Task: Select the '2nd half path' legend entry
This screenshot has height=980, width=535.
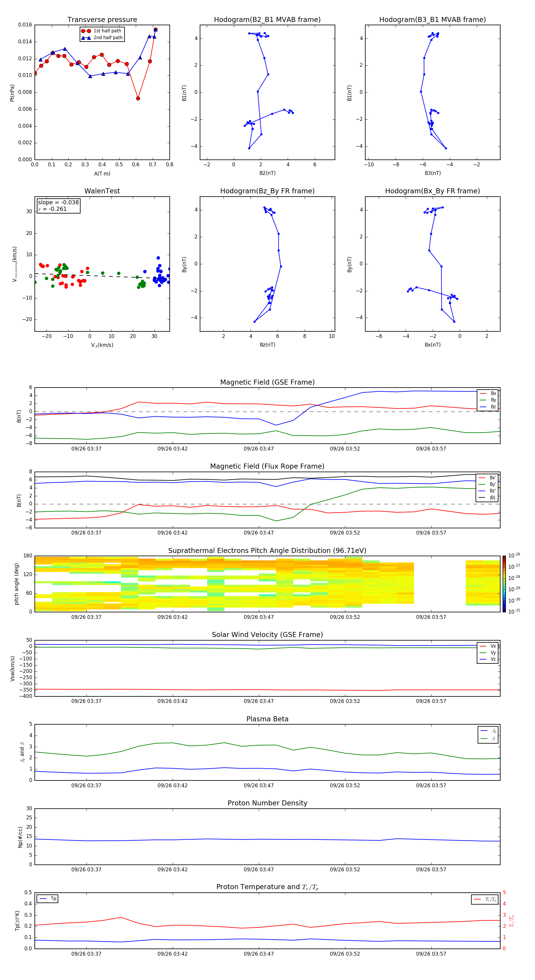Action: (x=103, y=38)
